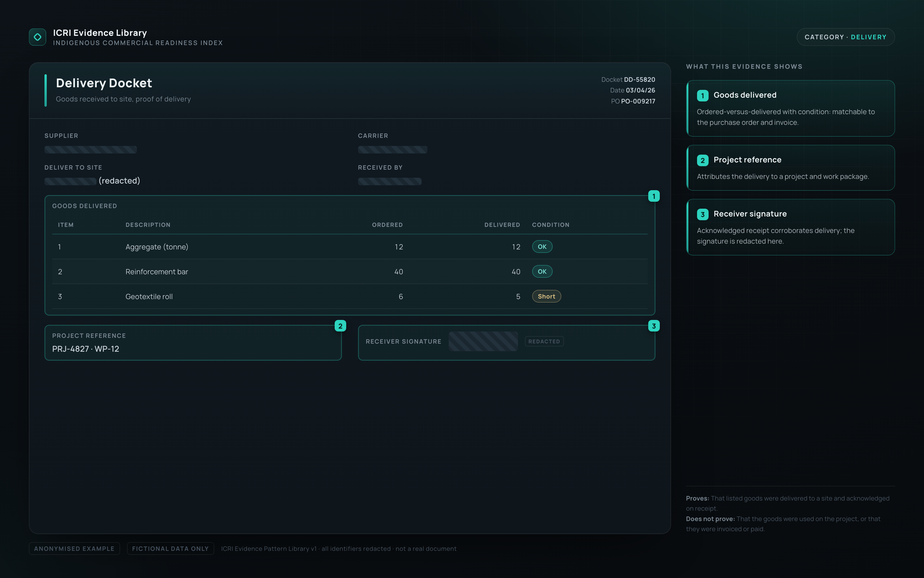
Task: Click the ICRI Evidence Pattern Library v1 footer note
Action: pos(338,549)
